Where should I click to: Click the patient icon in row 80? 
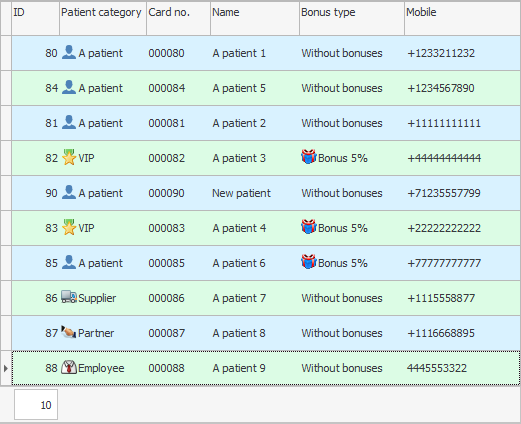[x=69, y=53]
